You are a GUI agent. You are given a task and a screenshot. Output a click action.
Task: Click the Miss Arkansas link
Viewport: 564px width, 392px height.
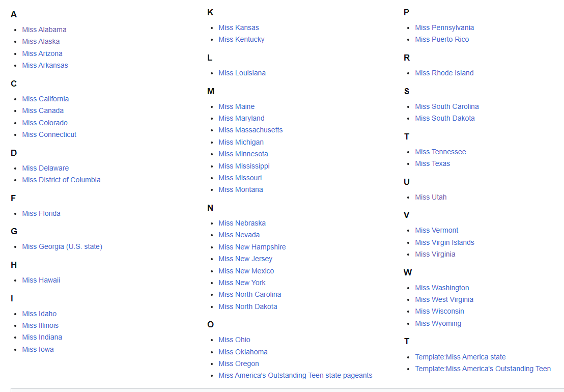tap(45, 65)
